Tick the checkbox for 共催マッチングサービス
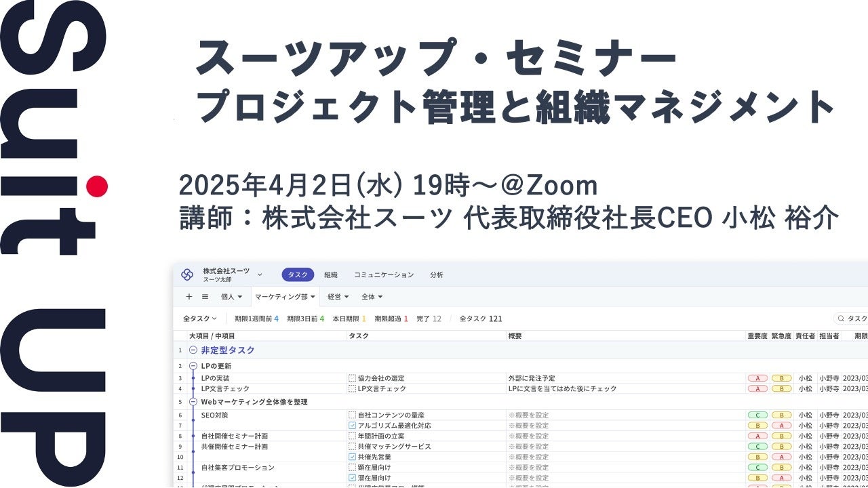The height and width of the screenshot is (488, 868). point(352,447)
